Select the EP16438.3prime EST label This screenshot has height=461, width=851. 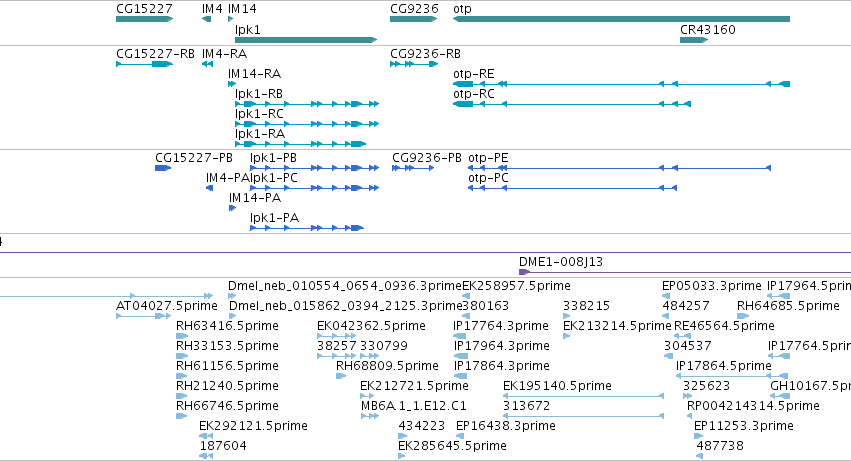point(506,426)
